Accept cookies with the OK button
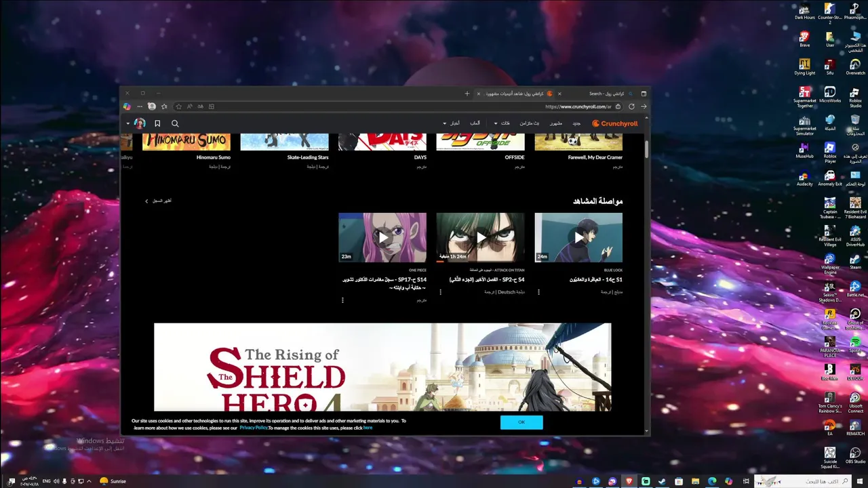The height and width of the screenshot is (488, 868). tap(521, 422)
